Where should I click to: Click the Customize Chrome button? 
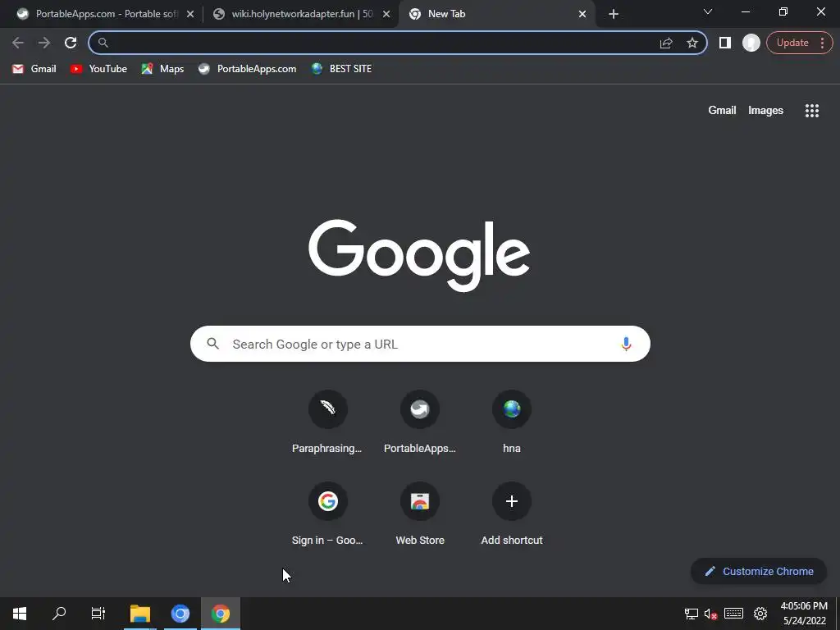pos(759,571)
